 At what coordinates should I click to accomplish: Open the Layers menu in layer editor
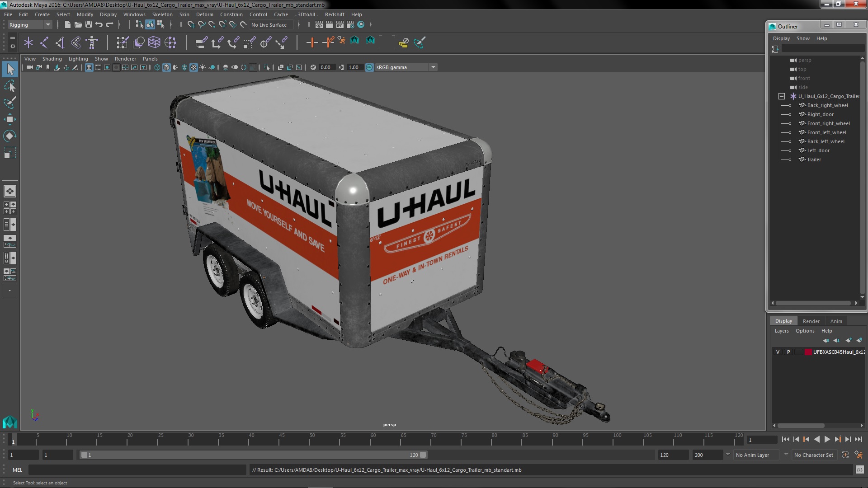pyautogui.click(x=781, y=331)
